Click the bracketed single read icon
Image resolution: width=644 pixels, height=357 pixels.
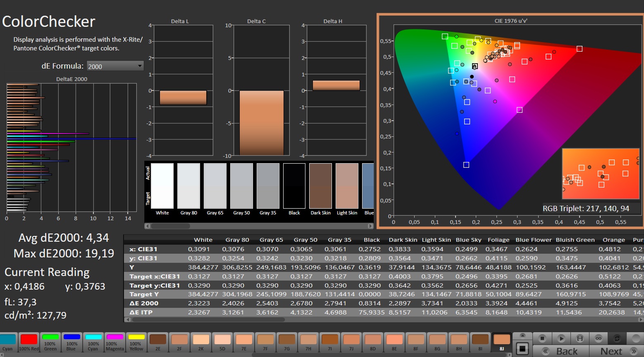[x=580, y=338]
